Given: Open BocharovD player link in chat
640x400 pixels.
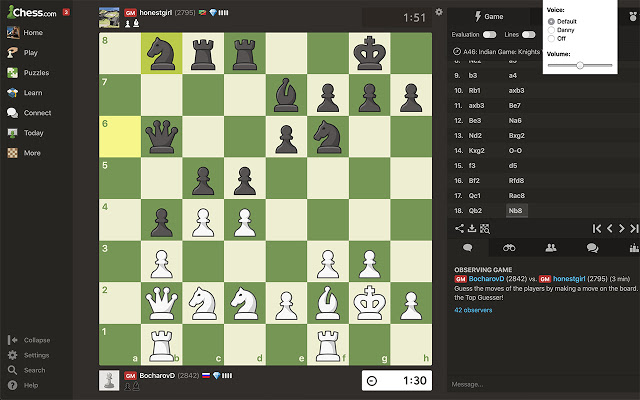Looking at the screenshot, I should (x=486, y=279).
